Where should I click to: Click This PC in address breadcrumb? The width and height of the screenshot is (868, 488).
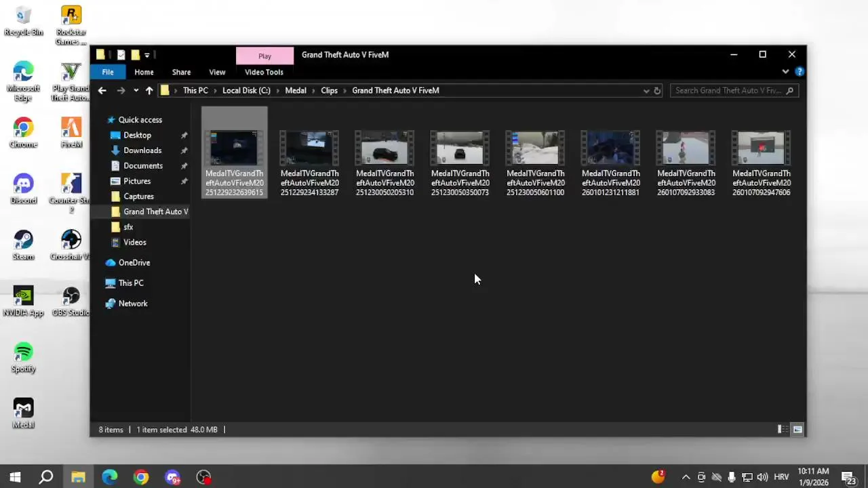(x=195, y=90)
